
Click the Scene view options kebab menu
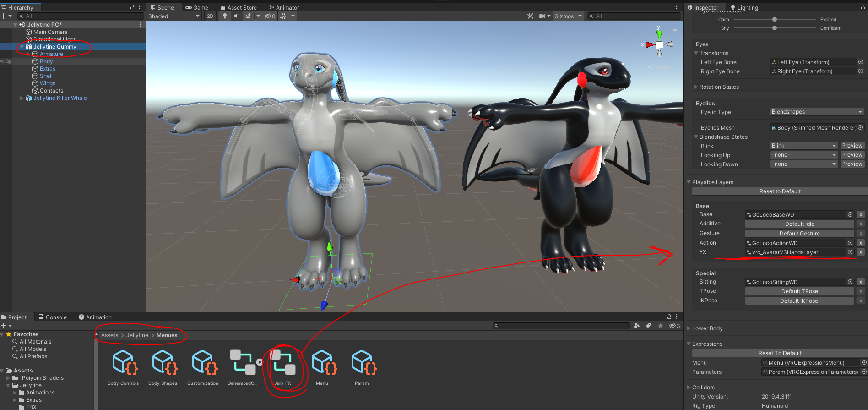677,7
